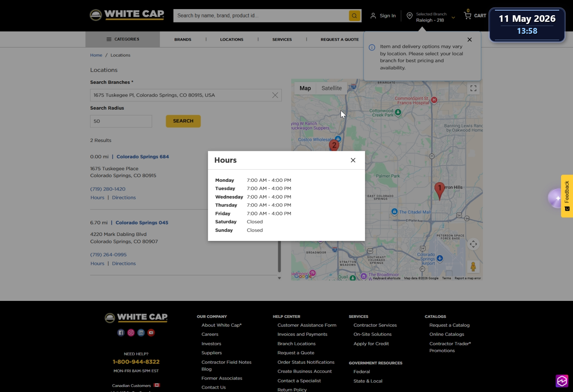The width and height of the screenshot is (573, 392).
Task: Open Colorado Springs 684 branch link
Action: tap(143, 157)
